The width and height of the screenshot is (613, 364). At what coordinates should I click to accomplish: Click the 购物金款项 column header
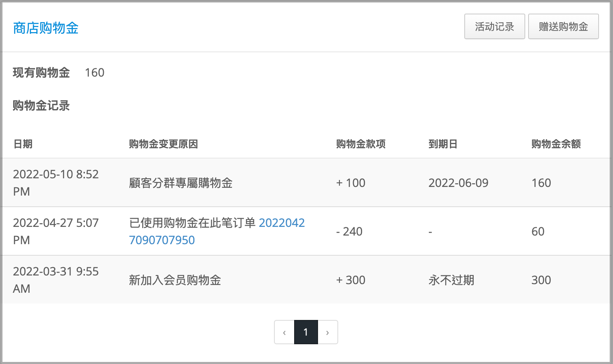tap(361, 144)
